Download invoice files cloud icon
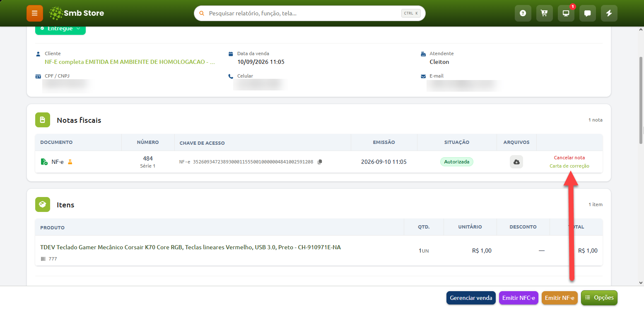This screenshot has height=309, width=644. click(516, 162)
